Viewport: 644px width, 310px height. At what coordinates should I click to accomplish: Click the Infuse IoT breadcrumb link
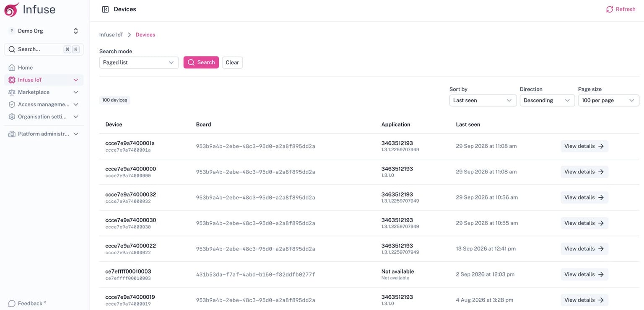tap(111, 35)
